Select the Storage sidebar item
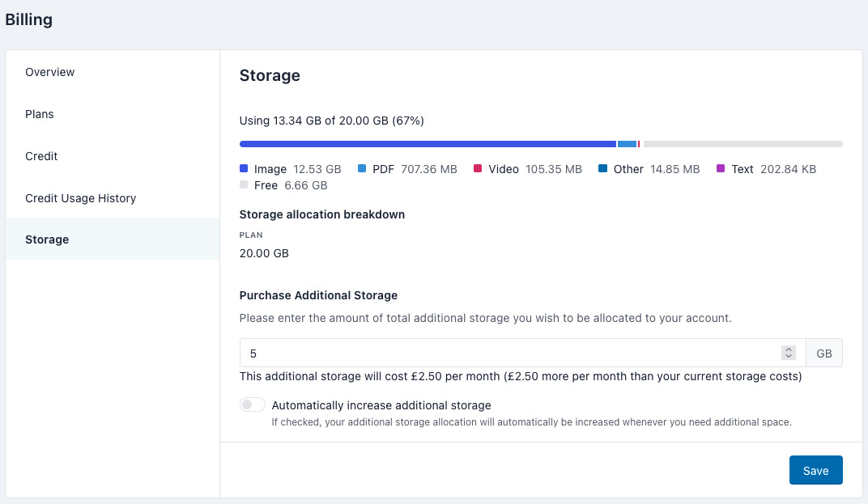Image resolution: width=868 pixels, height=504 pixels. pos(113,239)
